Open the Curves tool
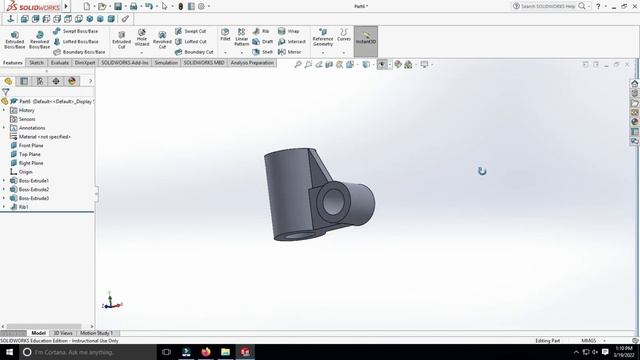The width and height of the screenshot is (640, 360). tap(344, 35)
